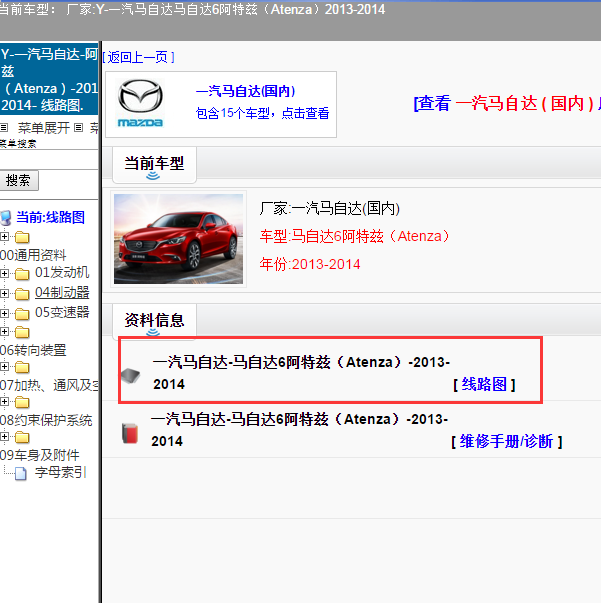Click the folder icon for 04制动器
This screenshot has width=601, height=603.
pos(22,294)
